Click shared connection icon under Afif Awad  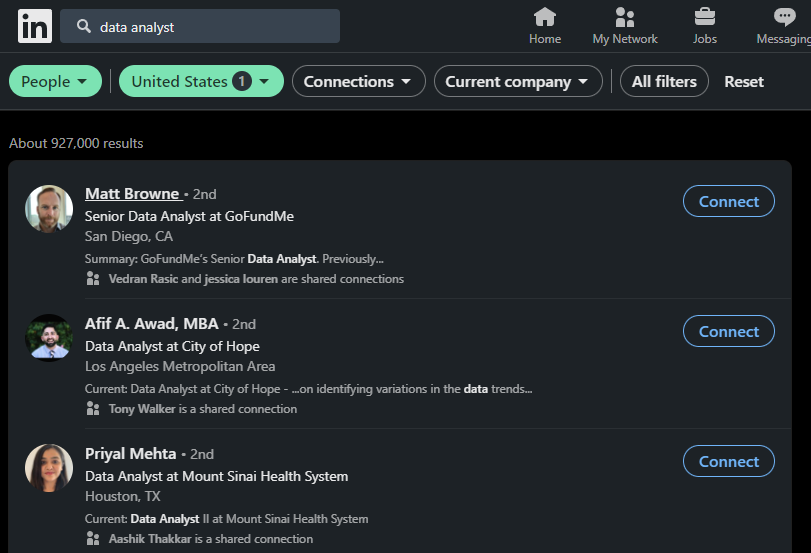coord(93,409)
